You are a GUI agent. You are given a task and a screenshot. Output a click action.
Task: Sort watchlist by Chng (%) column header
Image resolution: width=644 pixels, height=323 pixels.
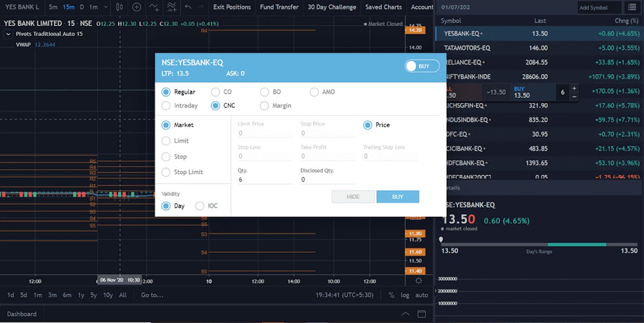click(626, 21)
